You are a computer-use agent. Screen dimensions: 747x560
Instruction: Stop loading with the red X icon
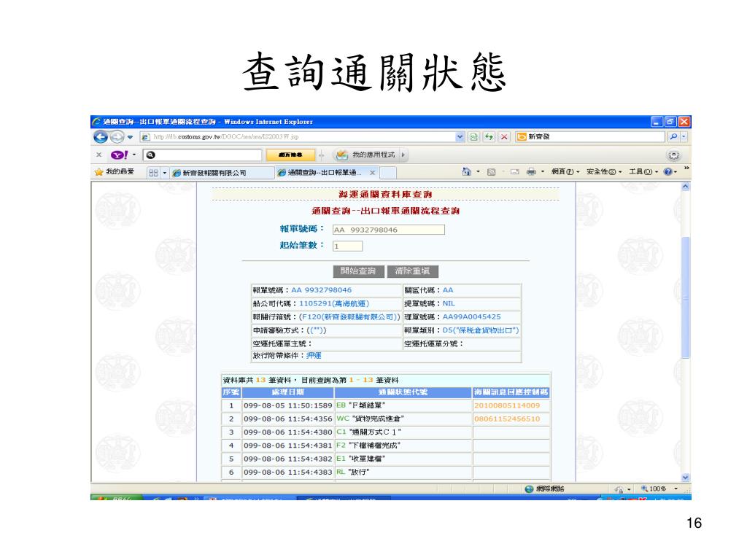pyautogui.click(x=504, y=136)
